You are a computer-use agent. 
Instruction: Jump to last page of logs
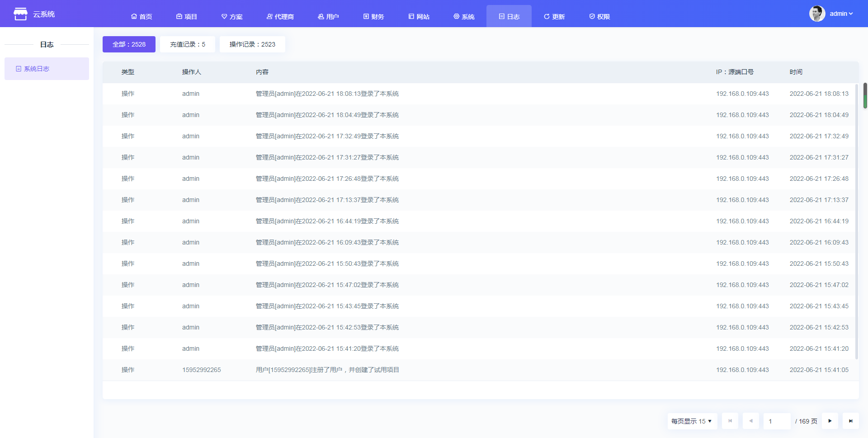(x=851, y=421)
